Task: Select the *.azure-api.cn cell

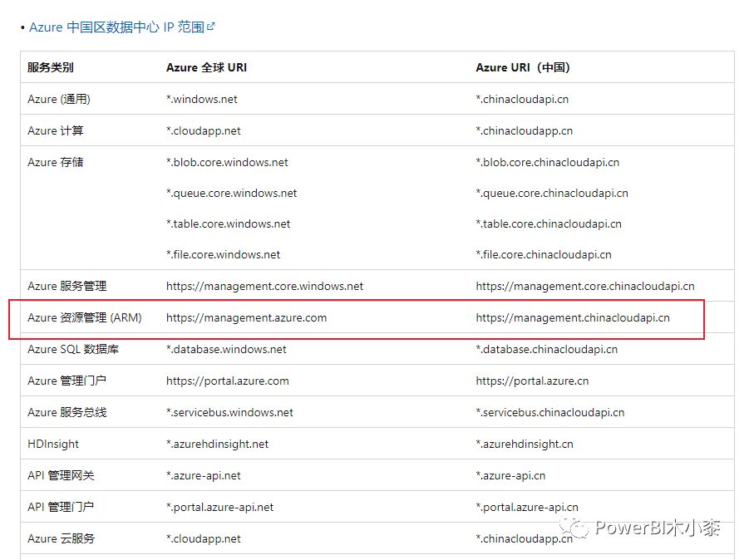Action: tap(510, 475)
